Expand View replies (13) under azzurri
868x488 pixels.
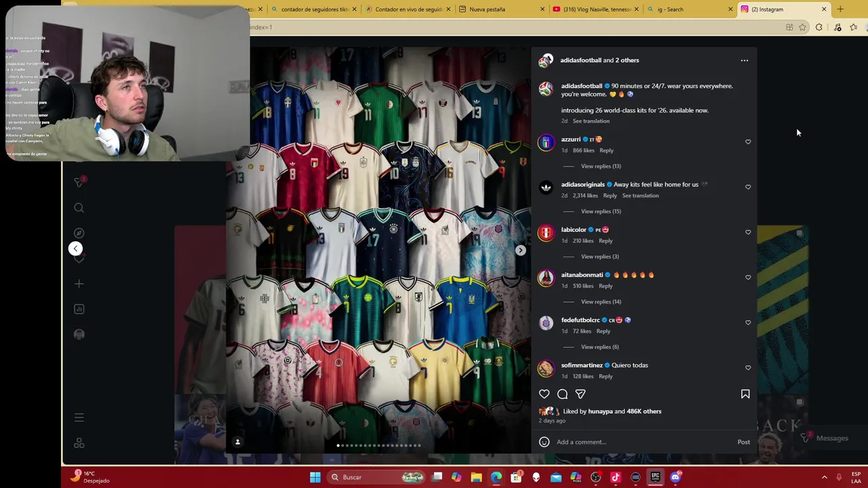click(601, 166)
